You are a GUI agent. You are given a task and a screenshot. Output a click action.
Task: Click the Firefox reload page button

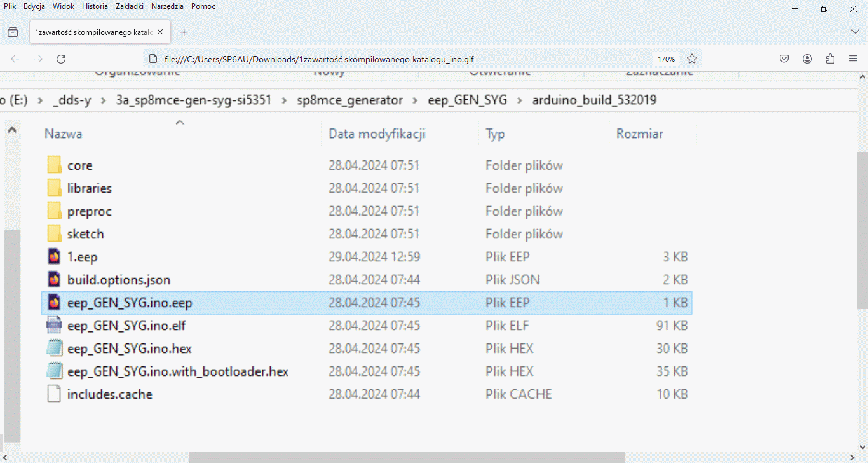61,59
